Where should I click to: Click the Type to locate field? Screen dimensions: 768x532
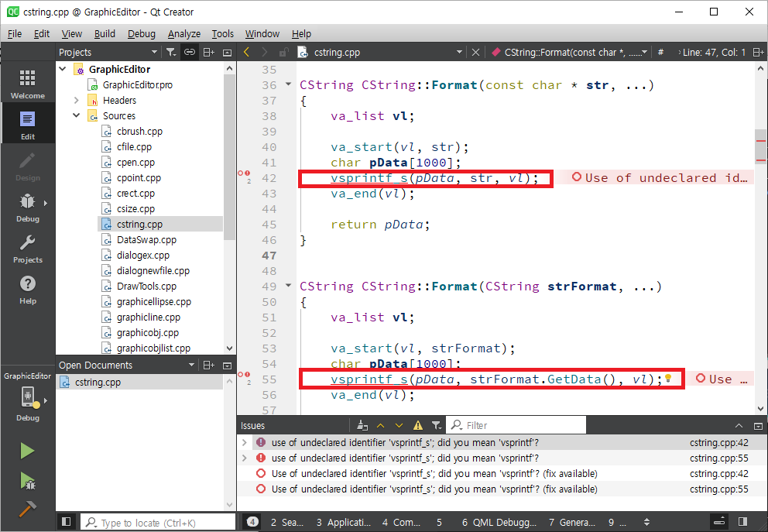(x=158, y=523)
